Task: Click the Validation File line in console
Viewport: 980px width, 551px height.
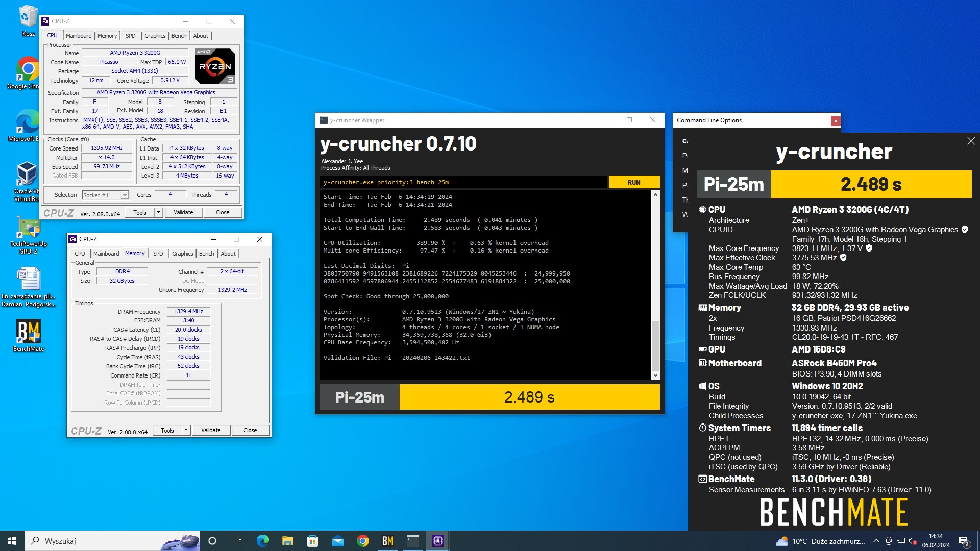Action: (x=397, y=358)
